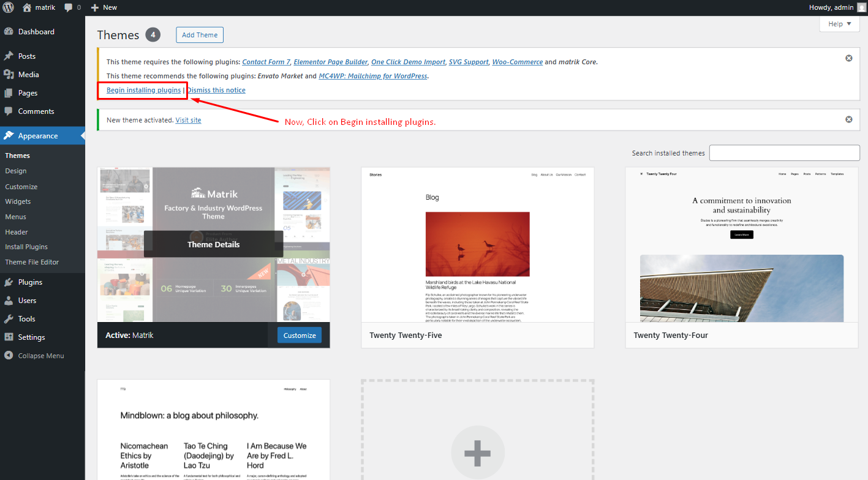Click Begin installing plugins link
The height and width of the screenshot is (480, 868).
pyautogui.click(x=144, y=90)
